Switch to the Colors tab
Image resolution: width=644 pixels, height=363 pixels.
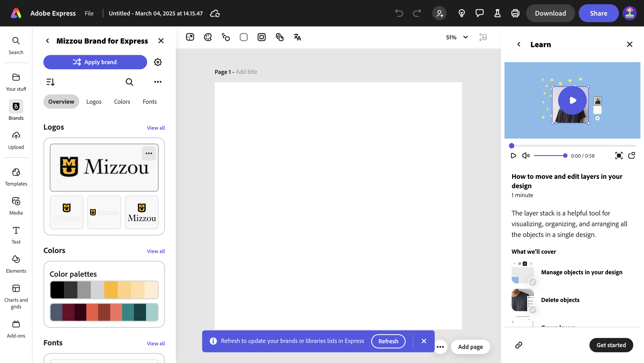[x=122, y=101]
